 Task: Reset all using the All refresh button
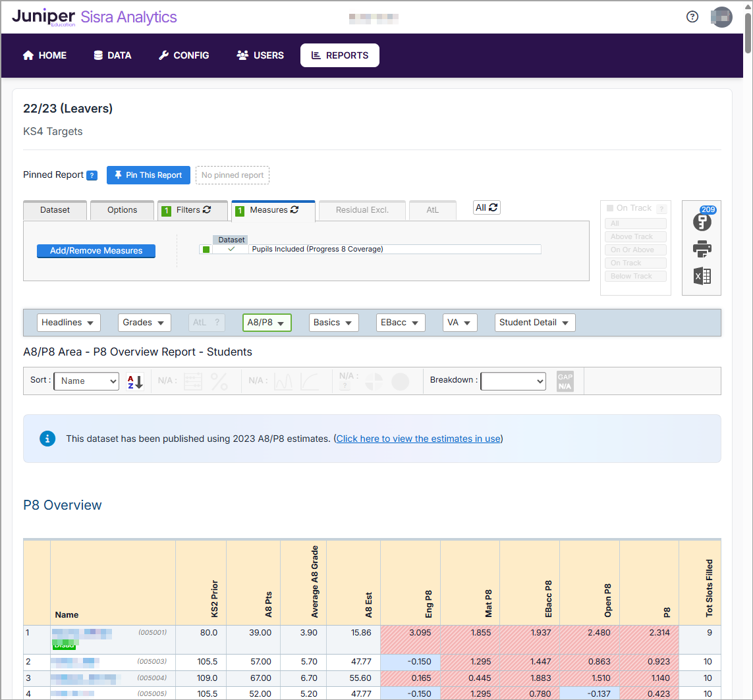pyautogui.click(x=487, y=207)
